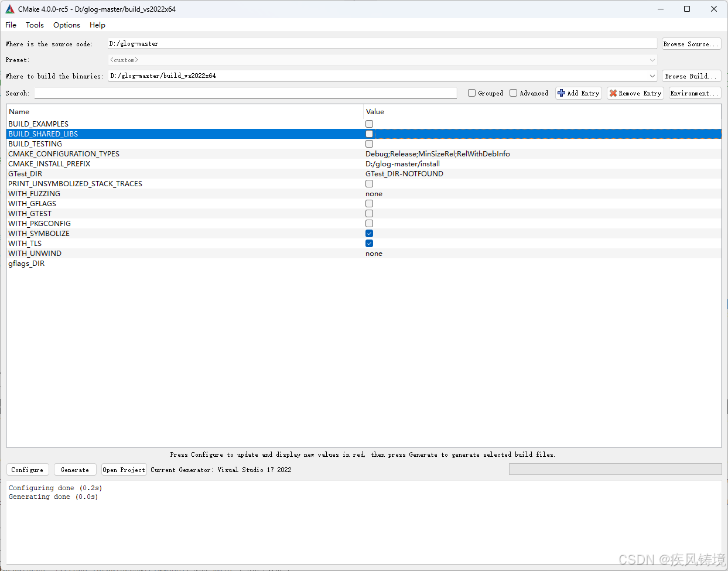
Task: Click the Open Project button
Action: 124,470
